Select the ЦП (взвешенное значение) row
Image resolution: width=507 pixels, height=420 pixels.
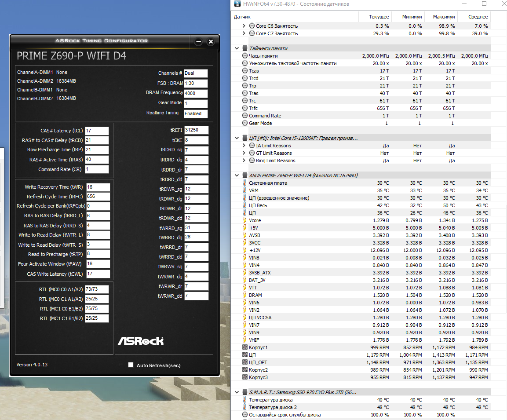point(361,198)
